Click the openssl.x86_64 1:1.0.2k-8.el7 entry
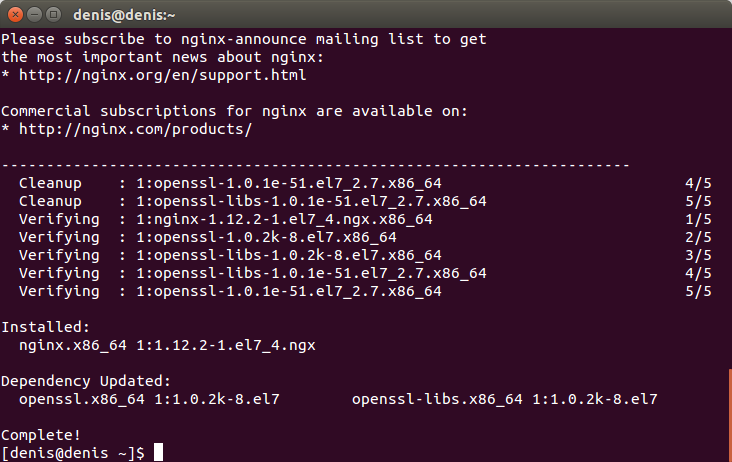The height and width of the screenshot is (462, 732). (x=149, y=399)
